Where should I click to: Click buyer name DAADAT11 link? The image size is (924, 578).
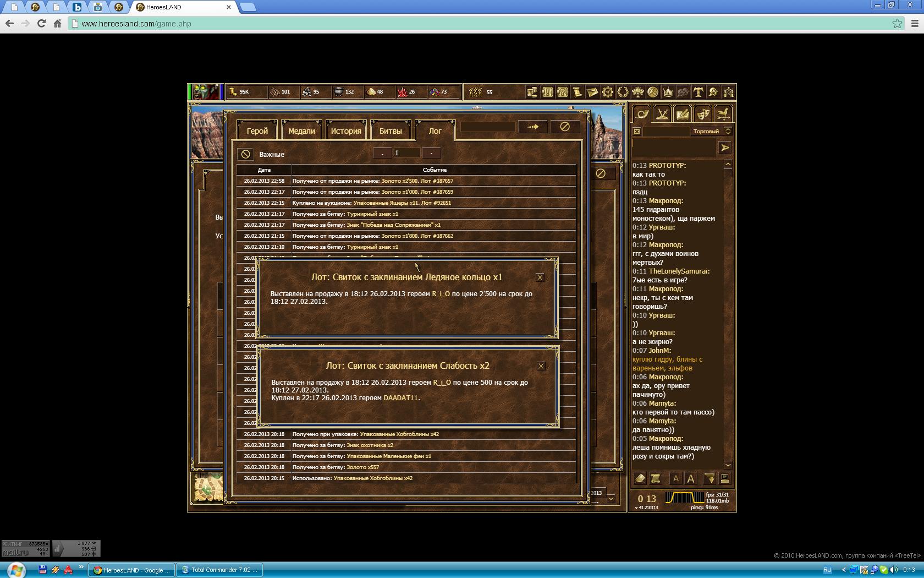400,397
